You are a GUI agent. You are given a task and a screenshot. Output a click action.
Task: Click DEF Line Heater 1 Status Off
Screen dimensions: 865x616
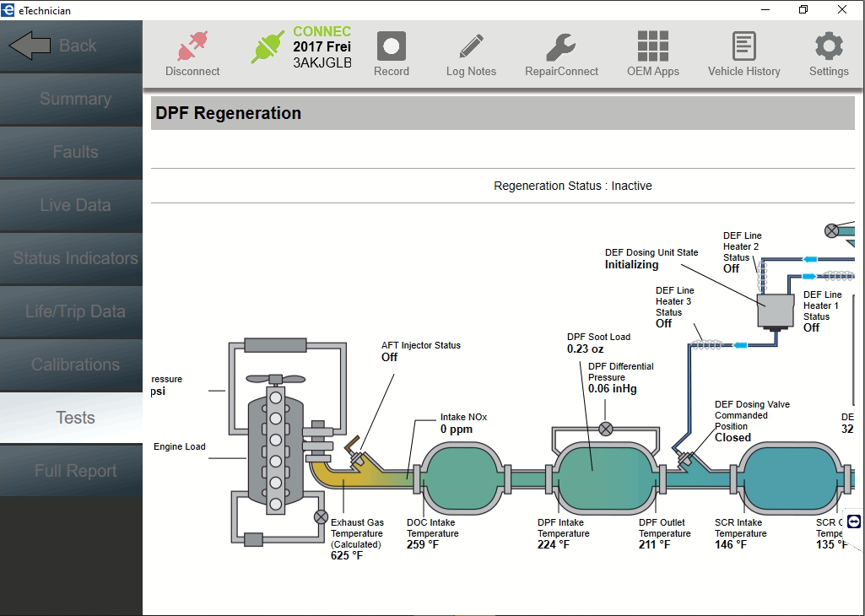pos(812,327)
